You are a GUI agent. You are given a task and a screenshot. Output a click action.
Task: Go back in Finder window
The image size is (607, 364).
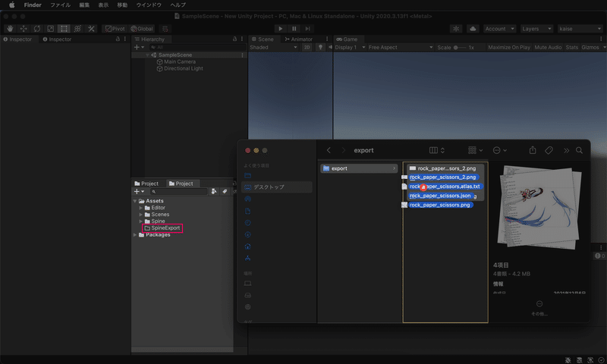(329, 150)
